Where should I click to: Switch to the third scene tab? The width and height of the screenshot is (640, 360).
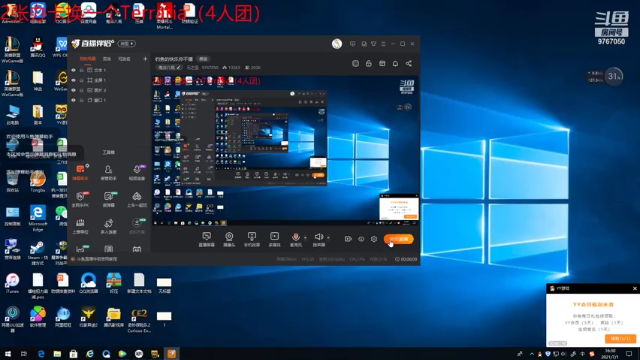124,59
